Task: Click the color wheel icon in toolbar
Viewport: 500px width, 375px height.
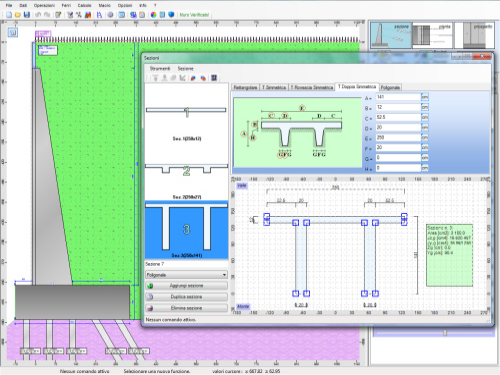Action: [x=153, y=15]
